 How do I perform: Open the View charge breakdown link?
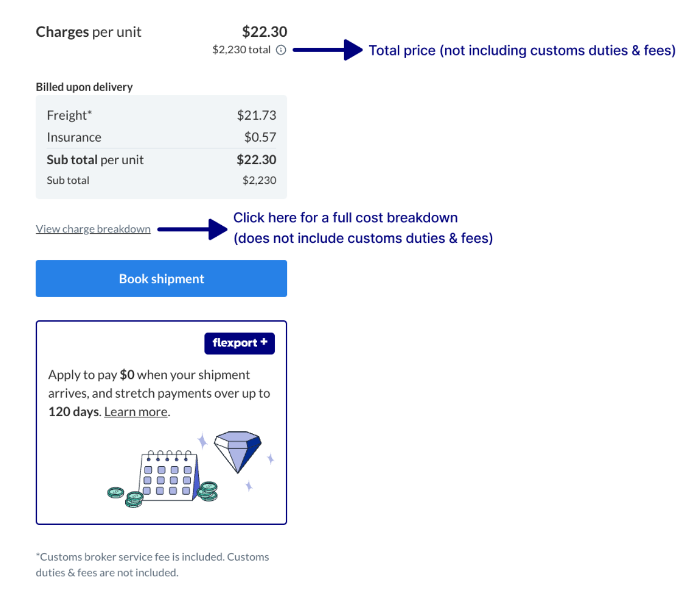tap(93, 229)
